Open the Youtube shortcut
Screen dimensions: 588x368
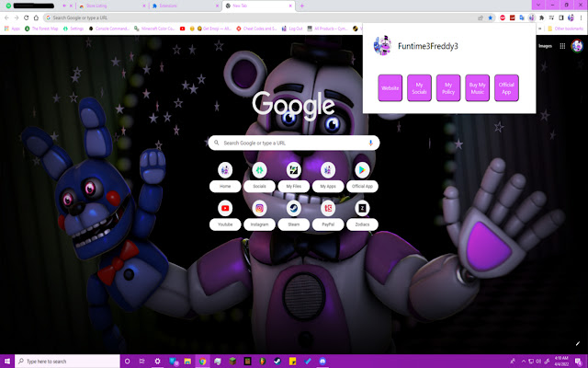tap(225, 208)
